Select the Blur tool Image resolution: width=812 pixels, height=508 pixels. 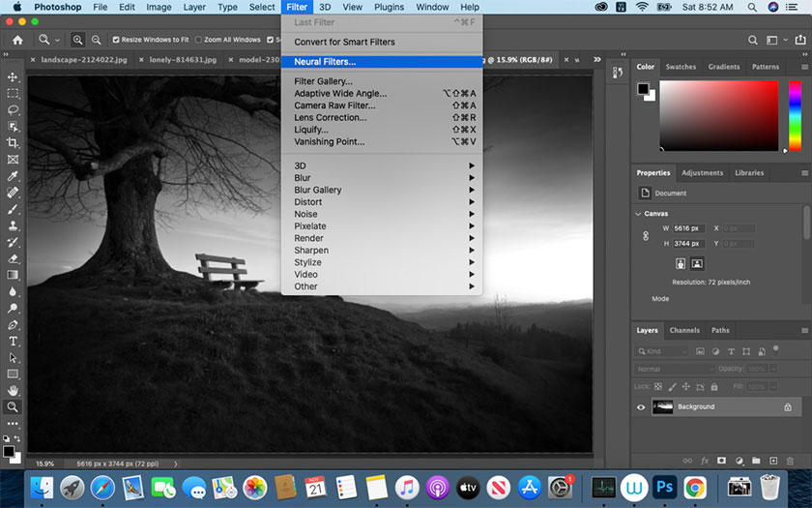click(13, 292)
